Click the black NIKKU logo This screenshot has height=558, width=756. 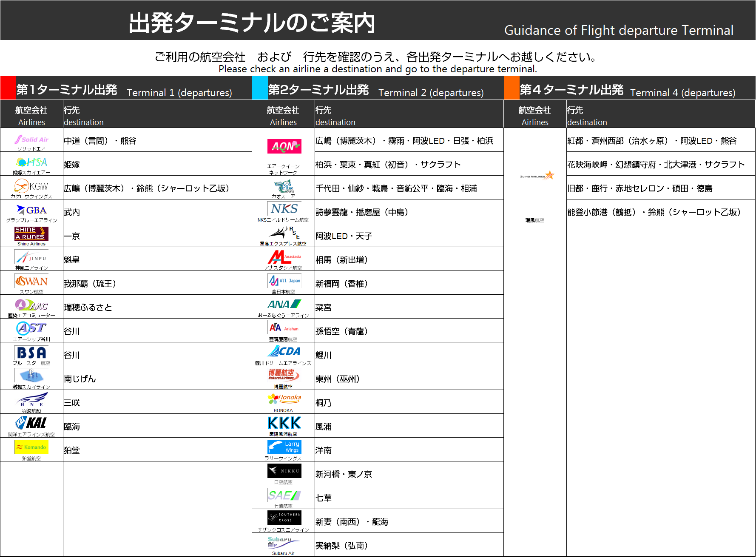tap(284, 471)
